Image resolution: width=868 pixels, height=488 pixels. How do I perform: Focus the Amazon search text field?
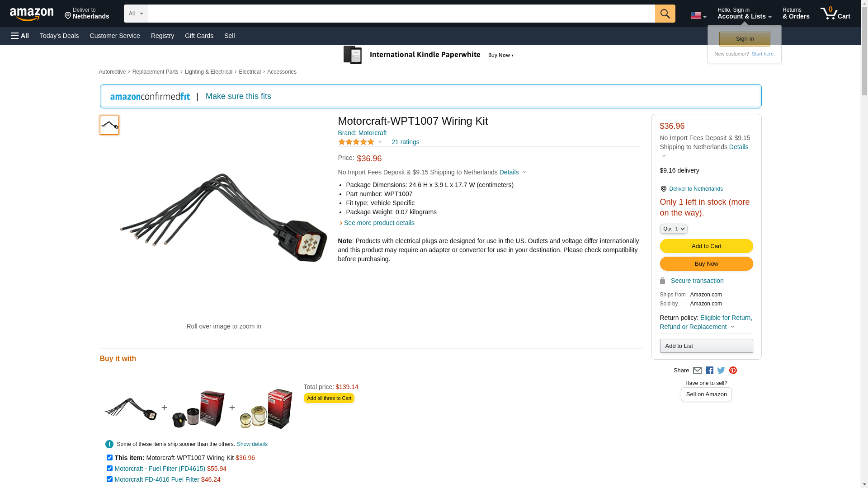point(401,14)
